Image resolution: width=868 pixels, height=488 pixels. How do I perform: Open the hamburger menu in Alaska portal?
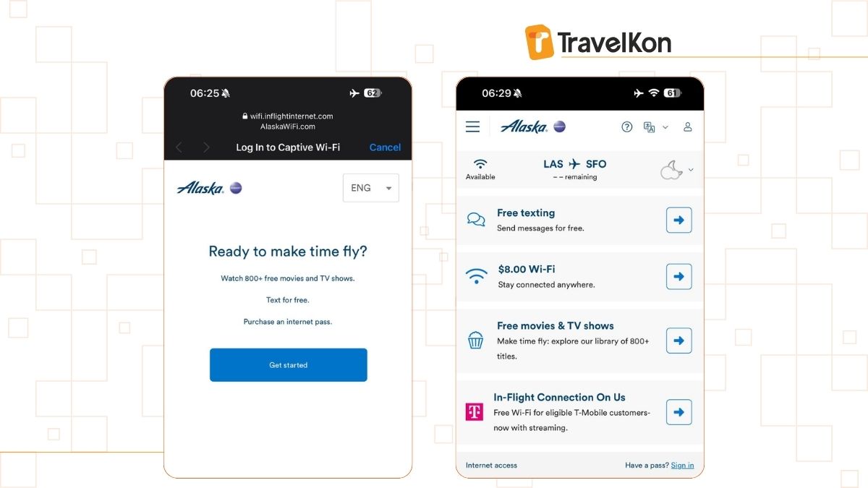(x=473, y=127)
